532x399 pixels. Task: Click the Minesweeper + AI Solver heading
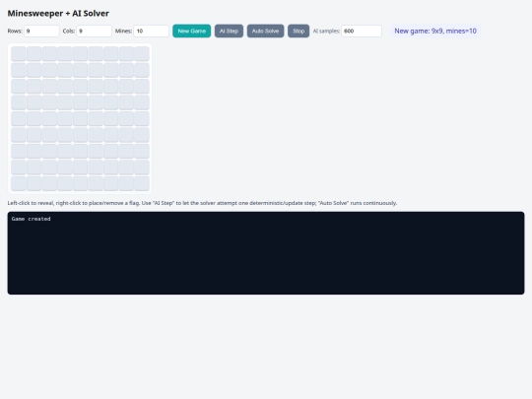58,13
